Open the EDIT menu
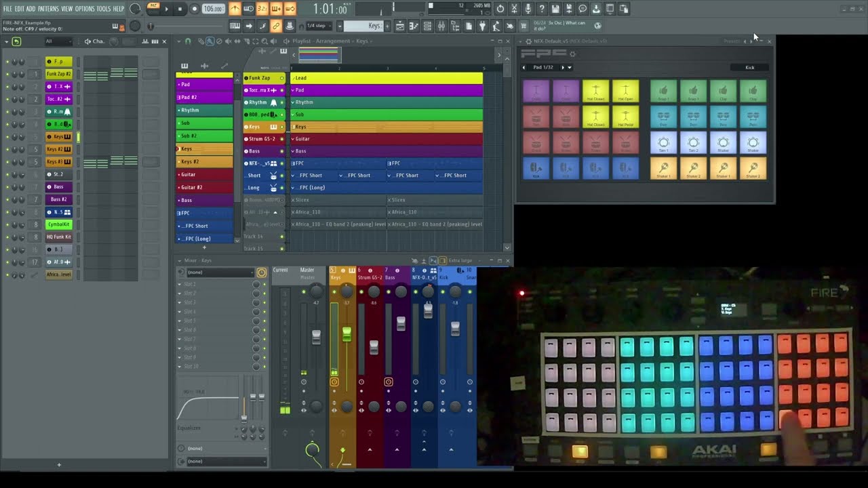This screenshot has width=868, height=488. tap(20, 9)
